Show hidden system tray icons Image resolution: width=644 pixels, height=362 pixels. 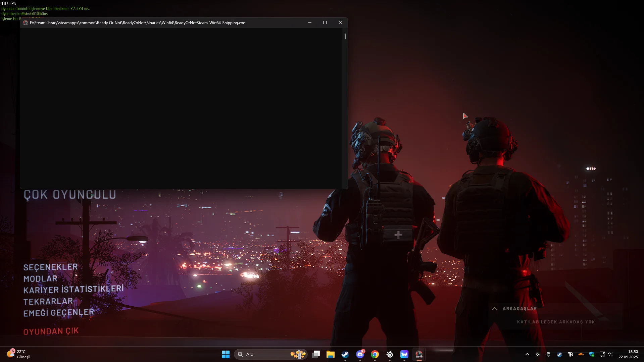[x=527, y=354]
